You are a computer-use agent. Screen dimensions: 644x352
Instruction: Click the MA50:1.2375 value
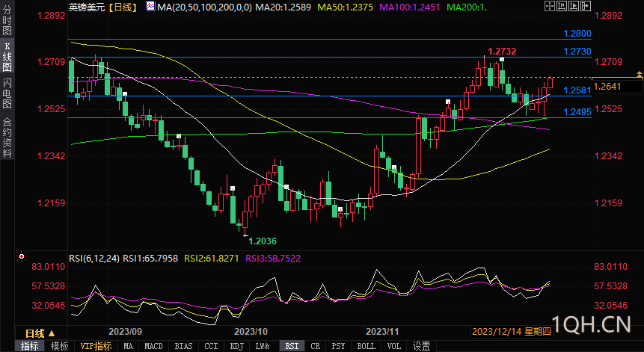pos(346,7)
